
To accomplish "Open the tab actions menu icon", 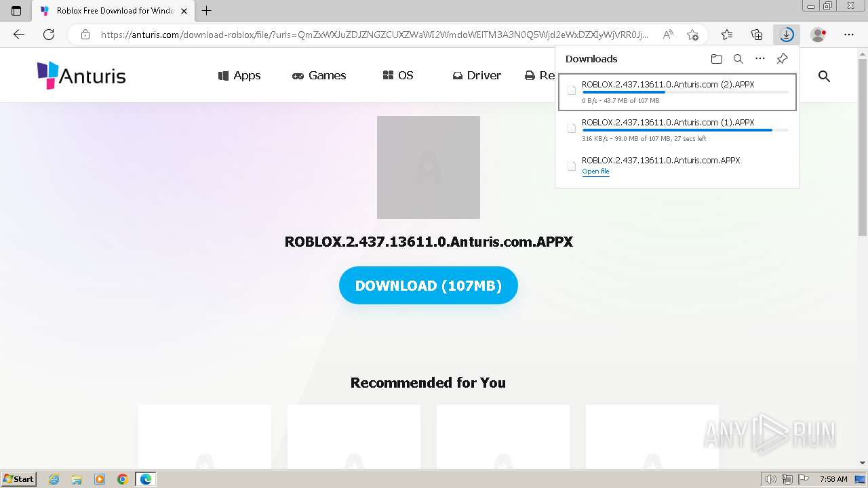I will 16,11.
